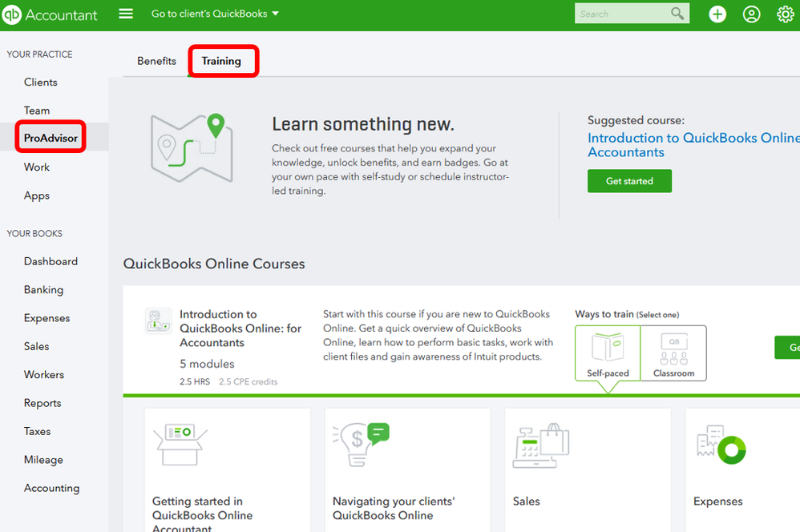Open Reports in the sidebar
This screenshot has width=800, height=532.
coord(42,403)
